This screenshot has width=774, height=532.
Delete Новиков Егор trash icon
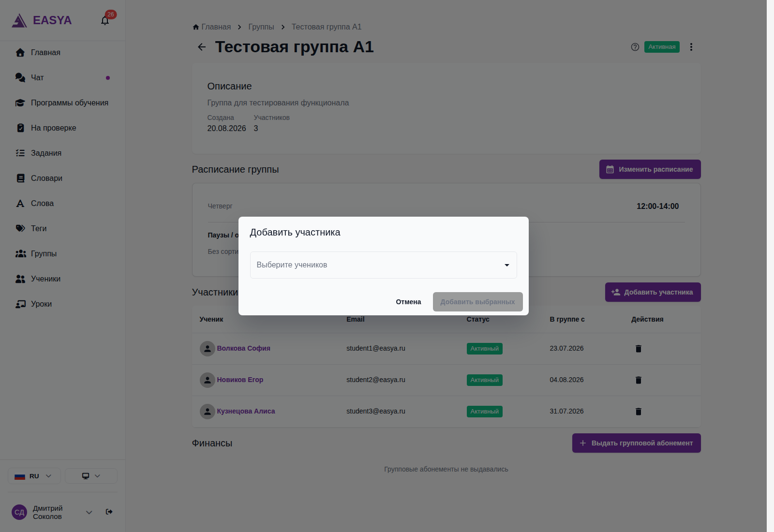(639, 380)
